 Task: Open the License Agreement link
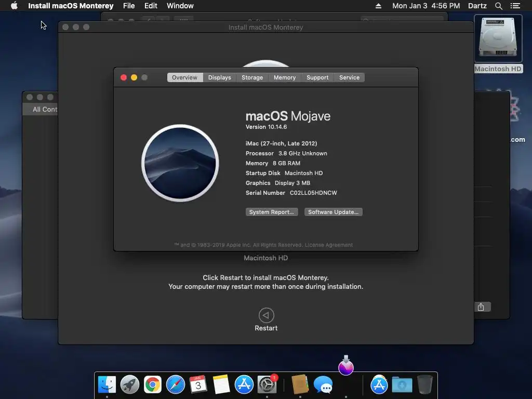click(329, 245)
